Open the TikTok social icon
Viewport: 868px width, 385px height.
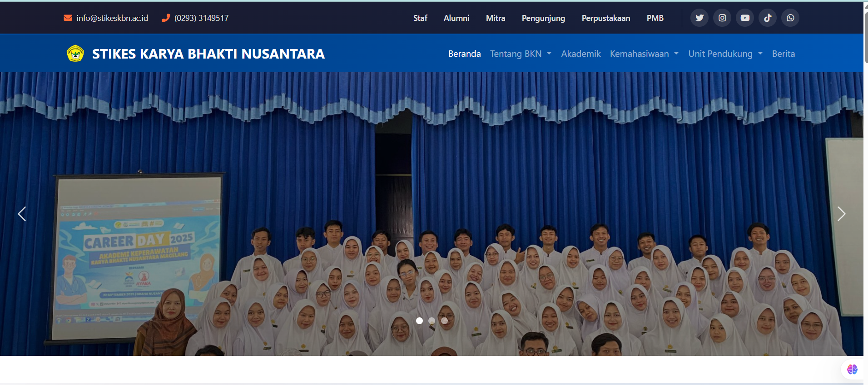pos(768,18)
